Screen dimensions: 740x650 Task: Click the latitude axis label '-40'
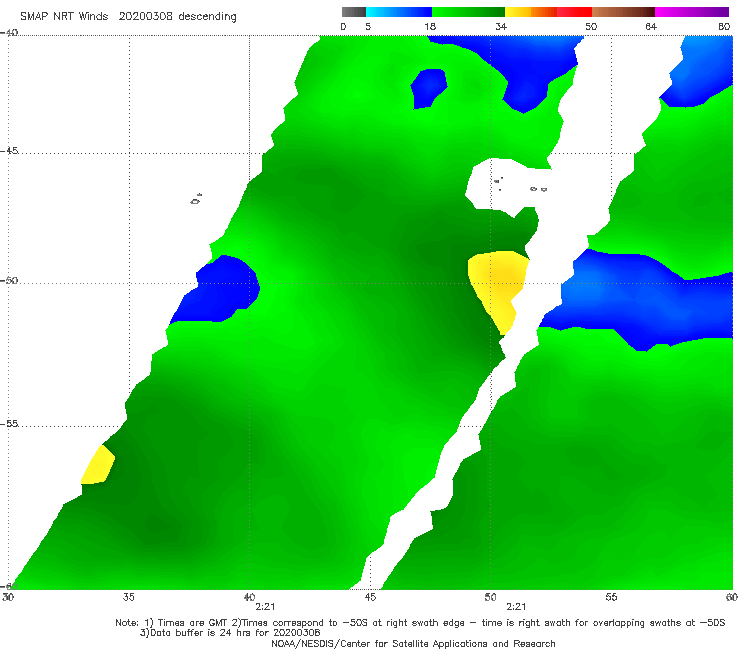pos(9,33)
